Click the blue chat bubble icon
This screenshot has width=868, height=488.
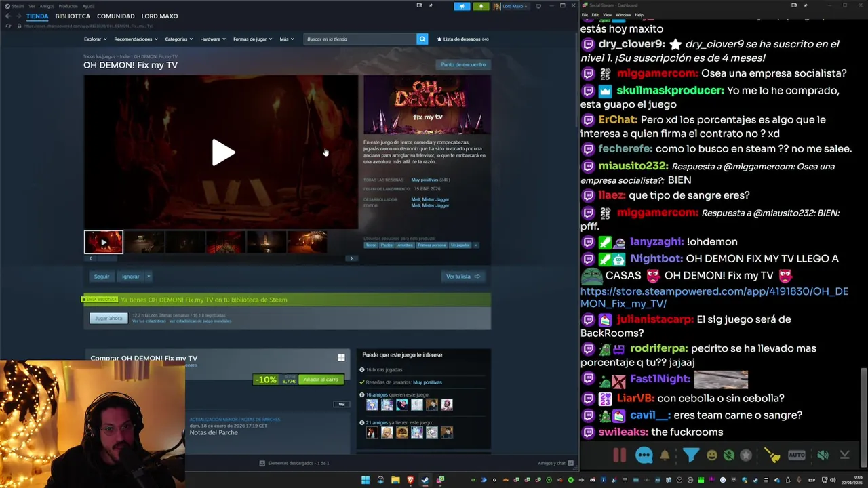(644, 455)
